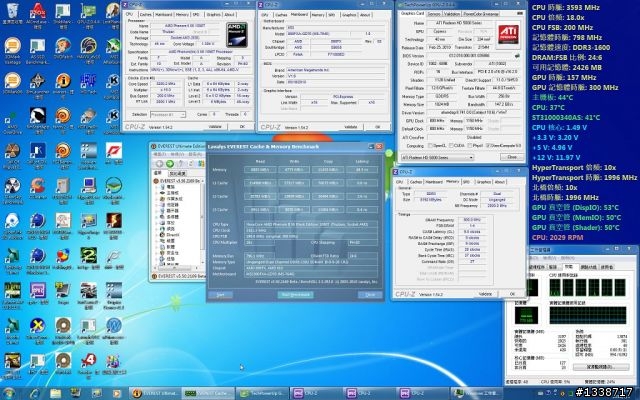Open the red CCleaner desktop icon
640x400 pixels.
(x=38, y=189)
